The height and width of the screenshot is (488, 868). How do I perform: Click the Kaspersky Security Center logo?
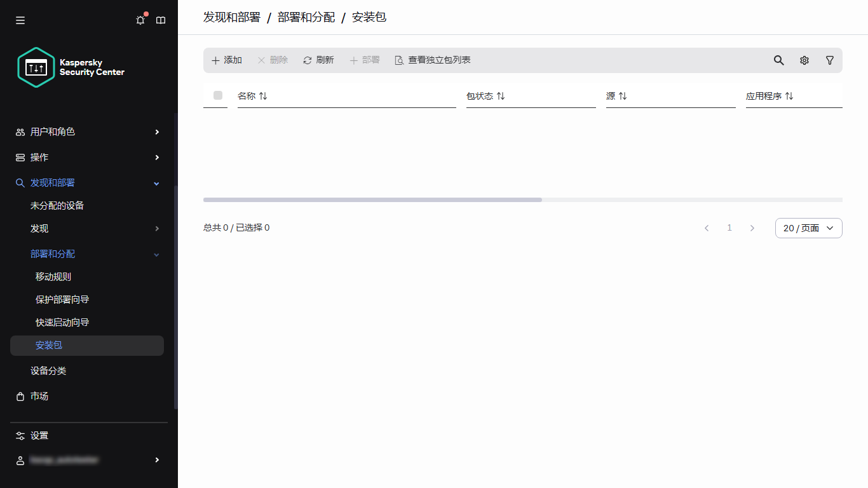point(71,67)
